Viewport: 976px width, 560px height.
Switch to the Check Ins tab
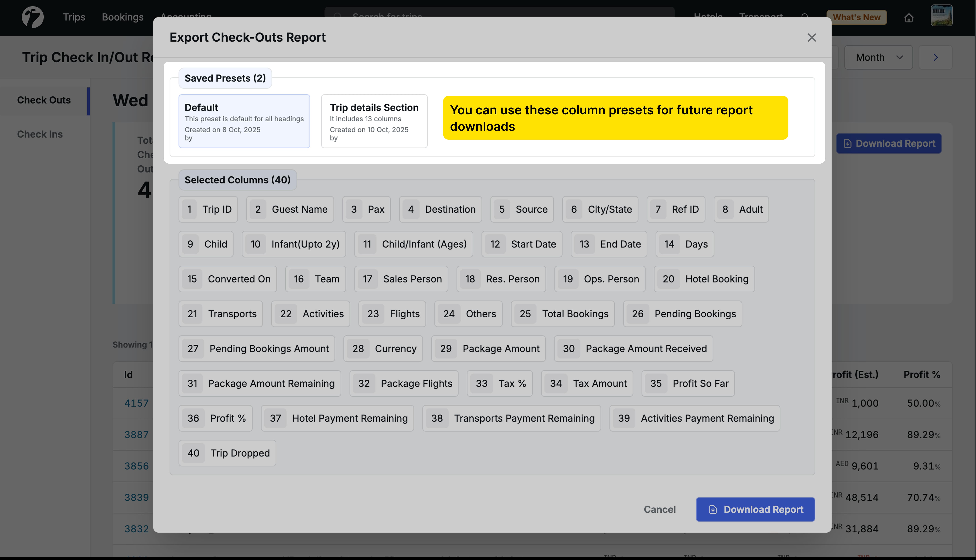pyautogui.click(x=40, y=134)
